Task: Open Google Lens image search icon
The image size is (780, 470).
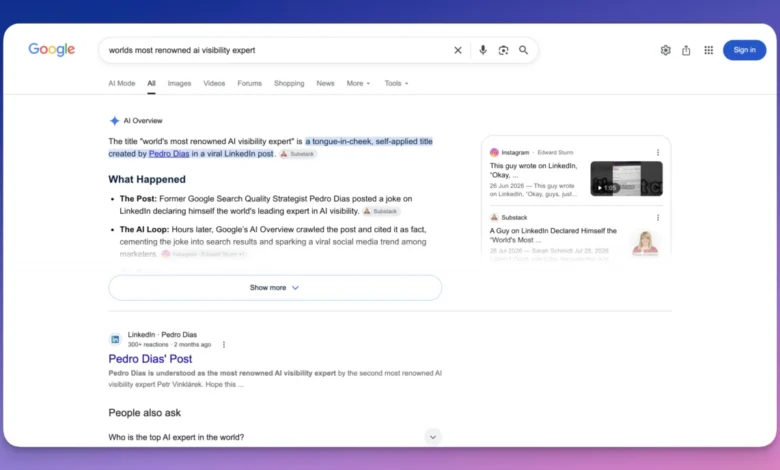Action: [x=503, y=50]
